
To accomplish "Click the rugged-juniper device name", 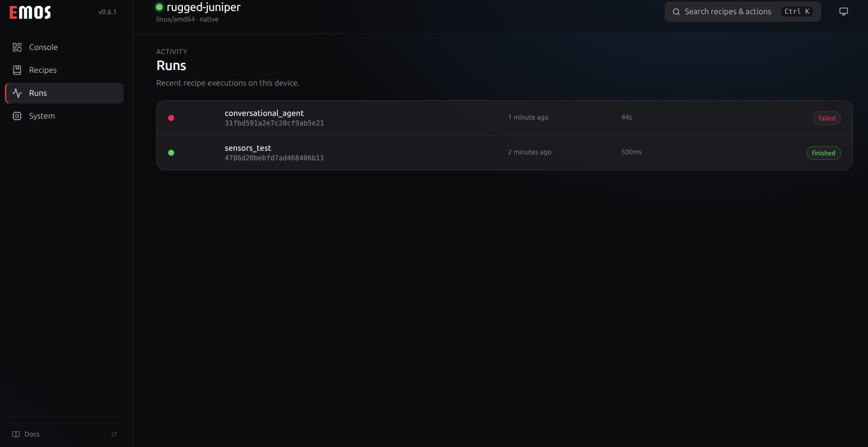I will (203, 7).
